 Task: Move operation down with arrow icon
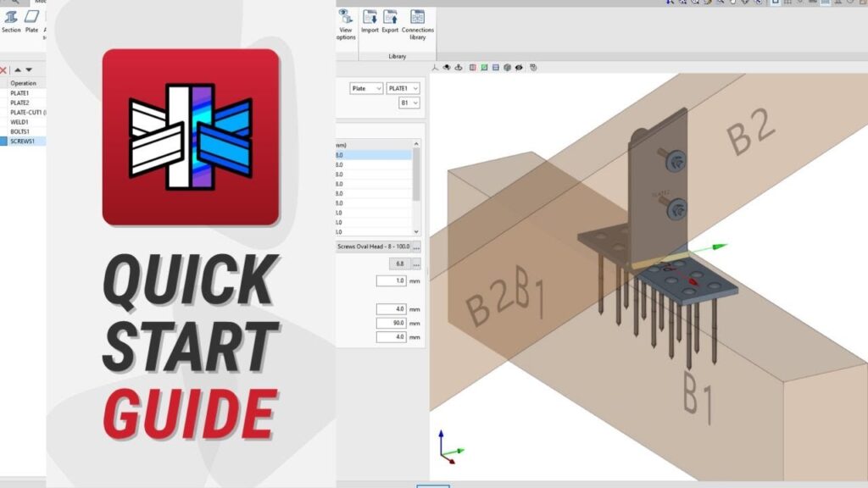click(x=29, y=70)
